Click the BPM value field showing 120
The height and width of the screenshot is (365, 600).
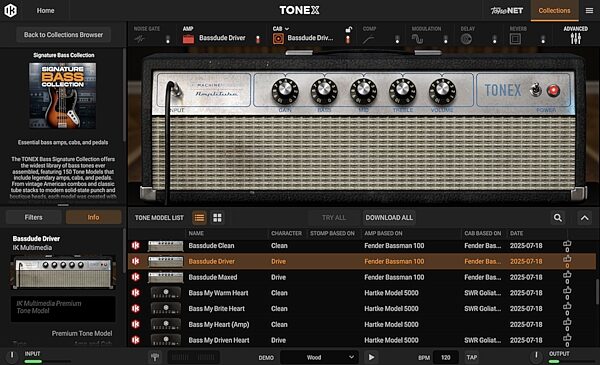[x=446, y=357]
